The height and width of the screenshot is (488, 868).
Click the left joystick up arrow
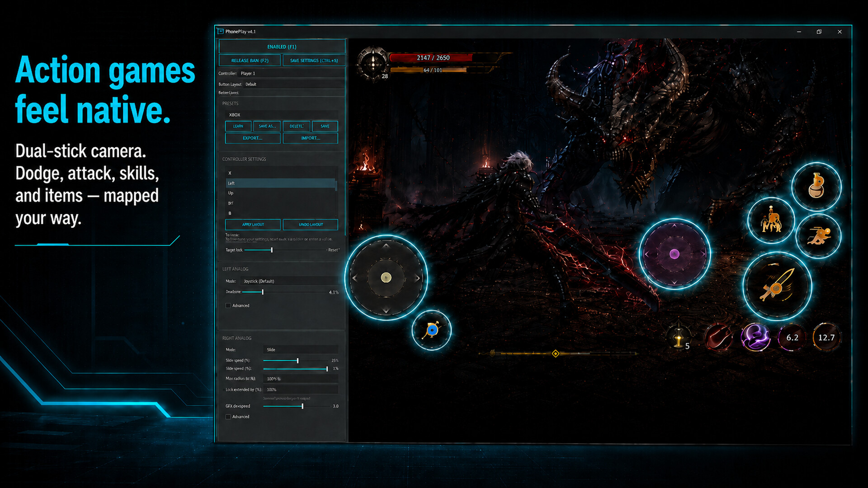pos(386,246)
